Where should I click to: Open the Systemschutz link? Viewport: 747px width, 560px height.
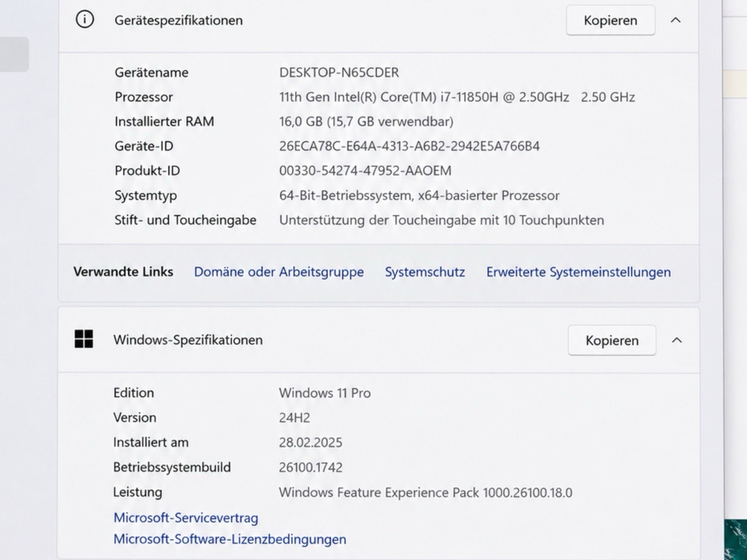(425, 272)
